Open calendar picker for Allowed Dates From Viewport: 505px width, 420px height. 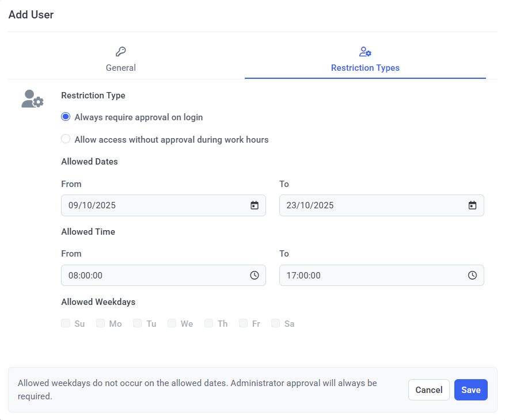[255, 205]
